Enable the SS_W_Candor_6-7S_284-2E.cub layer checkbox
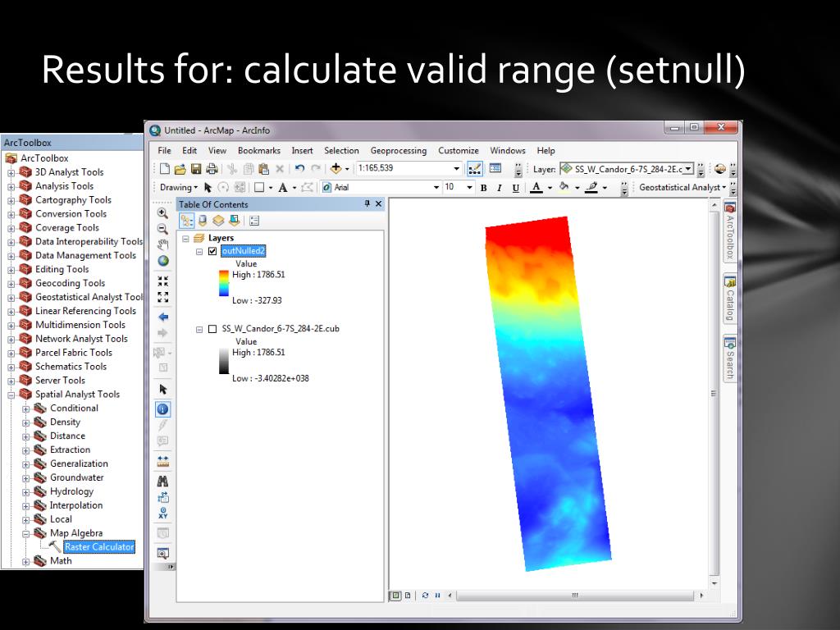 pyautogui.click(x=212, y=329)
